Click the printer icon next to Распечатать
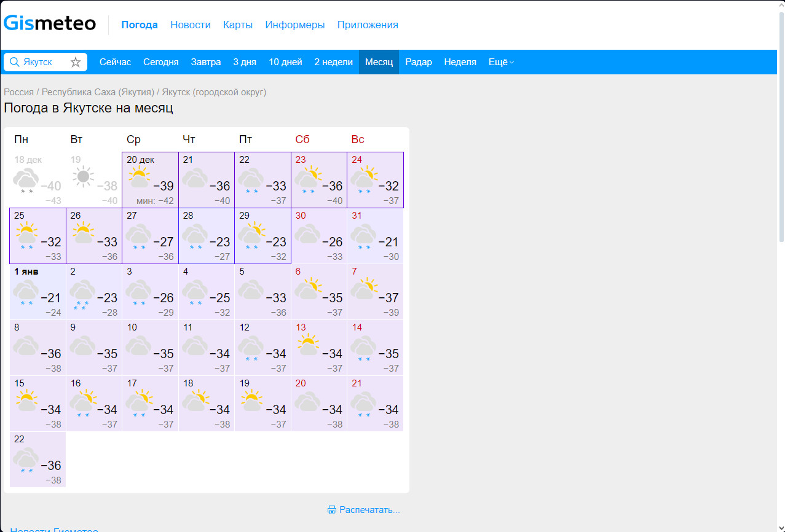Viewport: 785px width, 532px height. tap(332, 510)
